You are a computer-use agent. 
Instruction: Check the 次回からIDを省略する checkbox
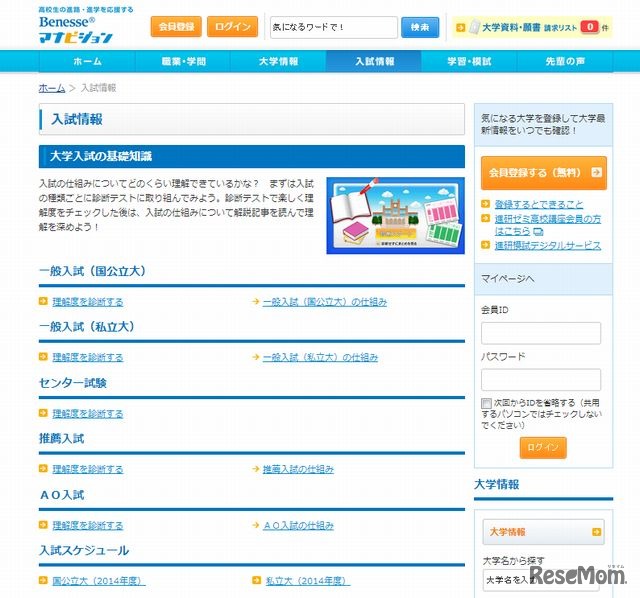pos(486,403)
